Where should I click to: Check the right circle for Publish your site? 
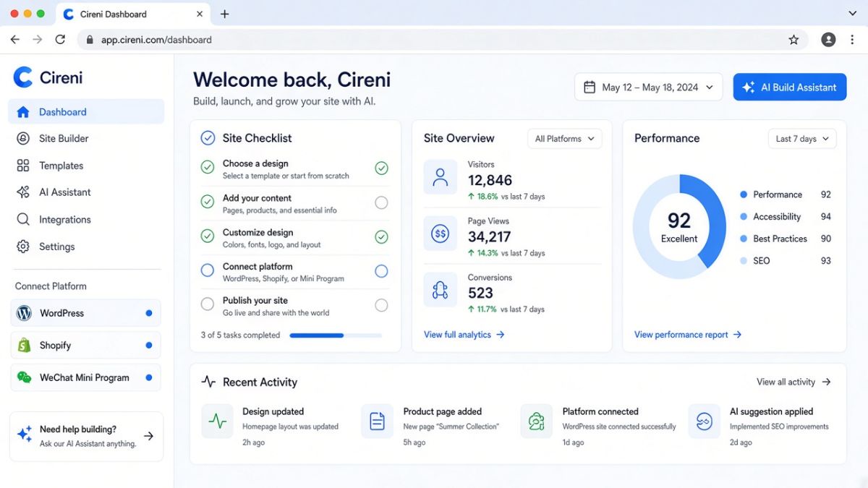click(x=381, y=306)
